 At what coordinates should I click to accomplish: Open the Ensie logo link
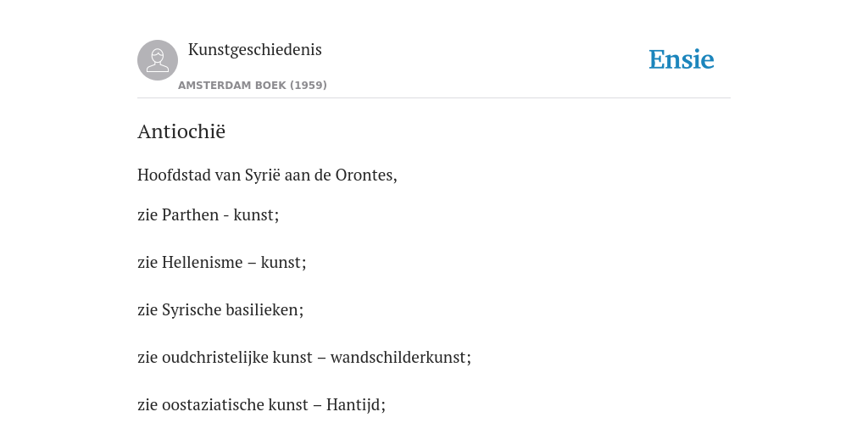tap(682, 60)
